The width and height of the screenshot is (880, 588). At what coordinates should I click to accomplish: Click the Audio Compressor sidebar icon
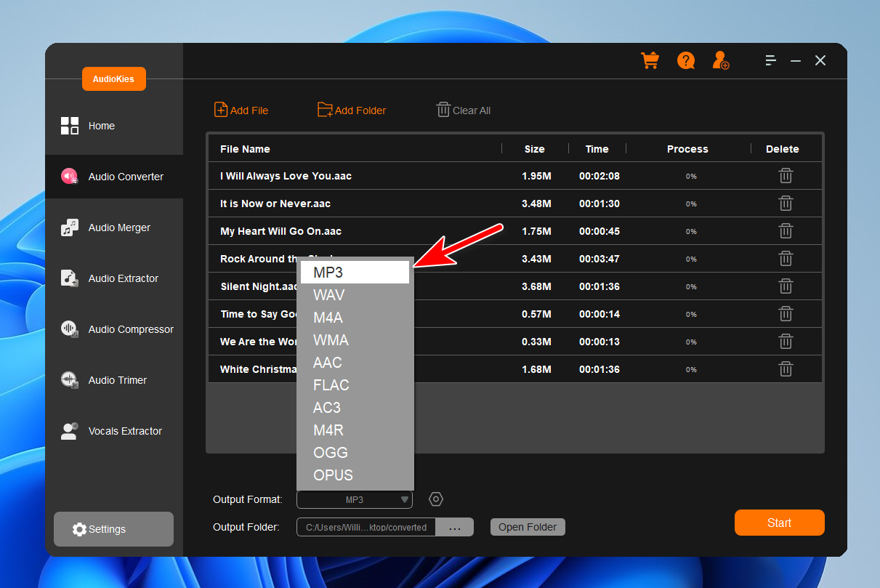click(69, 329)
